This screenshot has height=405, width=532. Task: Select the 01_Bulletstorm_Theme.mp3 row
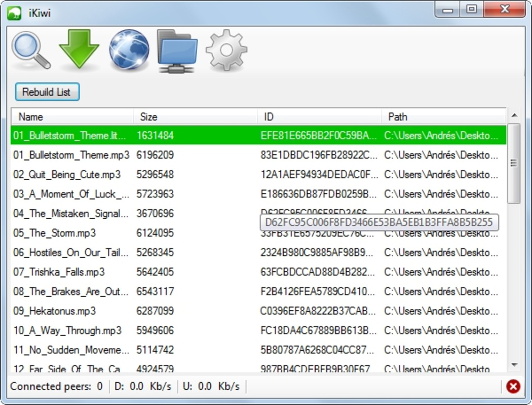pyautogui.click(x=258, y=155)
